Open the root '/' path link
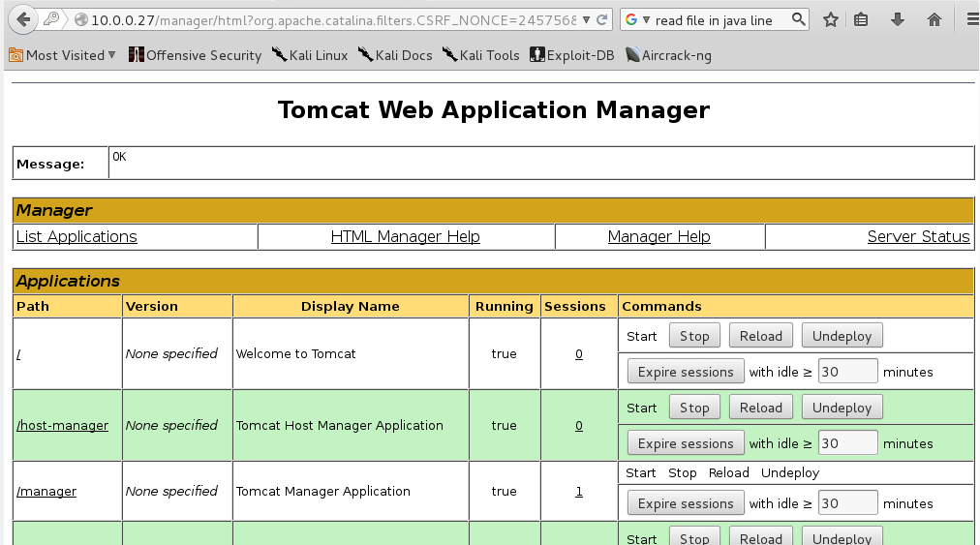 coord(18,353)
